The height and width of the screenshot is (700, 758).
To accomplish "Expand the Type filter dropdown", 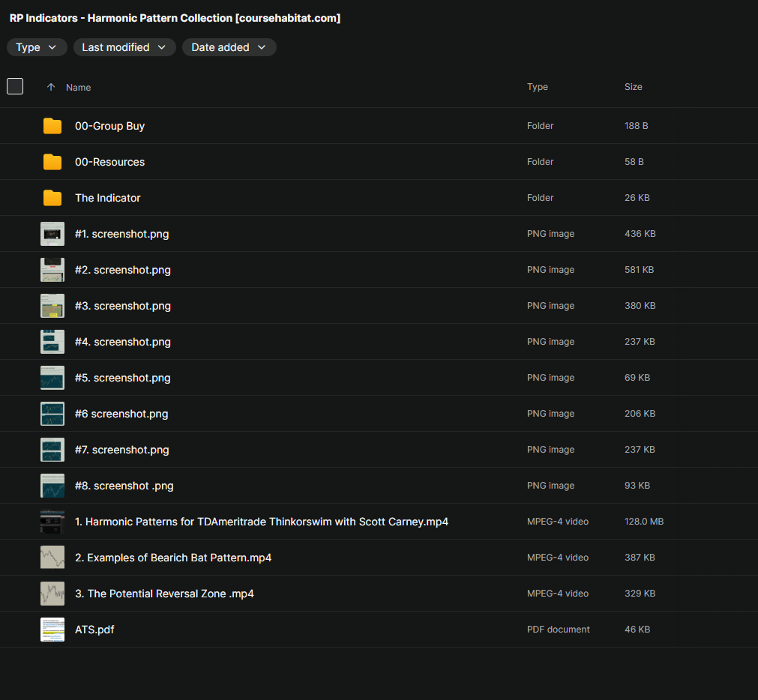I will (36, 47).
